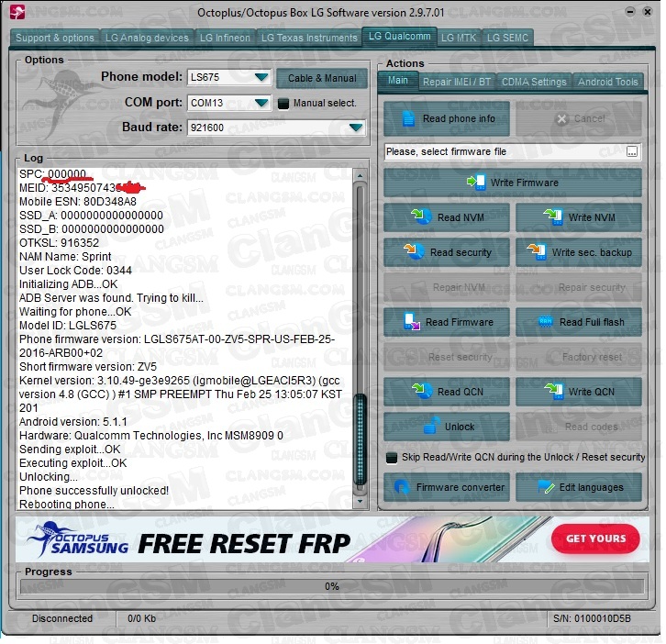Click the Short firmware version: ZV5 log line
666x644 pixels.
(88, 367)
